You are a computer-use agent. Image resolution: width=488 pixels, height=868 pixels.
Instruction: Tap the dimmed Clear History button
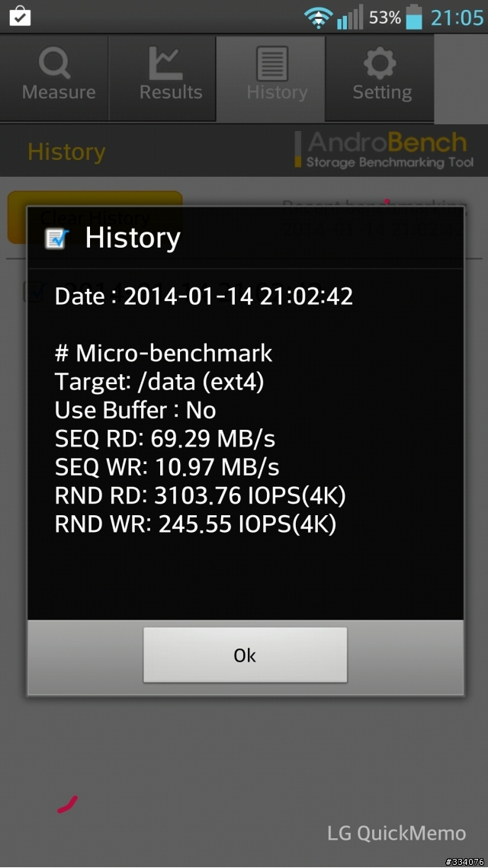pyautogui.click(x=95, y=217)
